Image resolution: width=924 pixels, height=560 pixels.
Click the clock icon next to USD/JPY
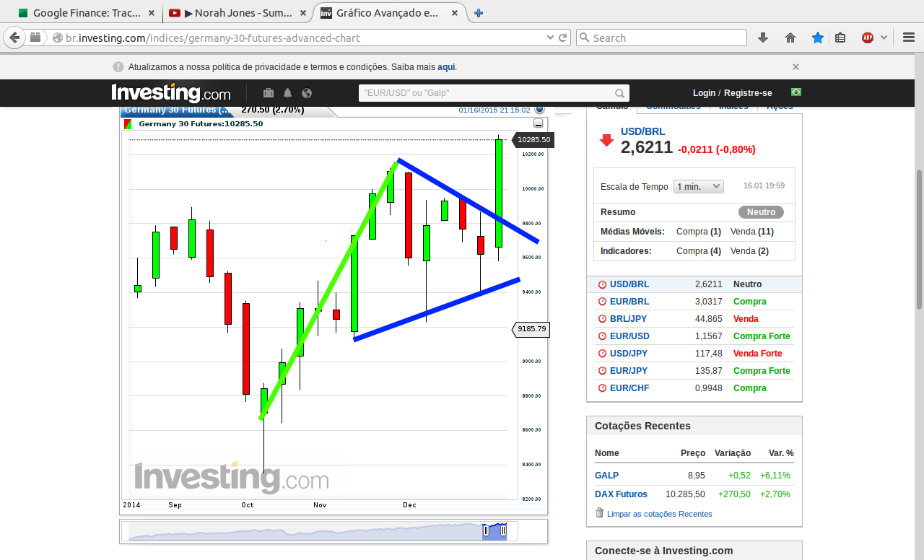pyautogui.click(x=602, y=354)
